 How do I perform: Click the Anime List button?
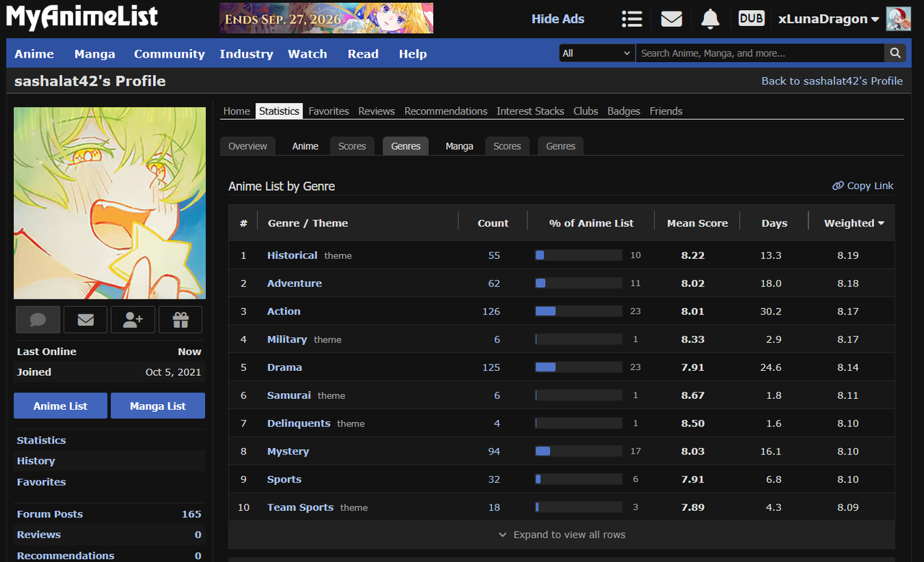tap(61, 405)
